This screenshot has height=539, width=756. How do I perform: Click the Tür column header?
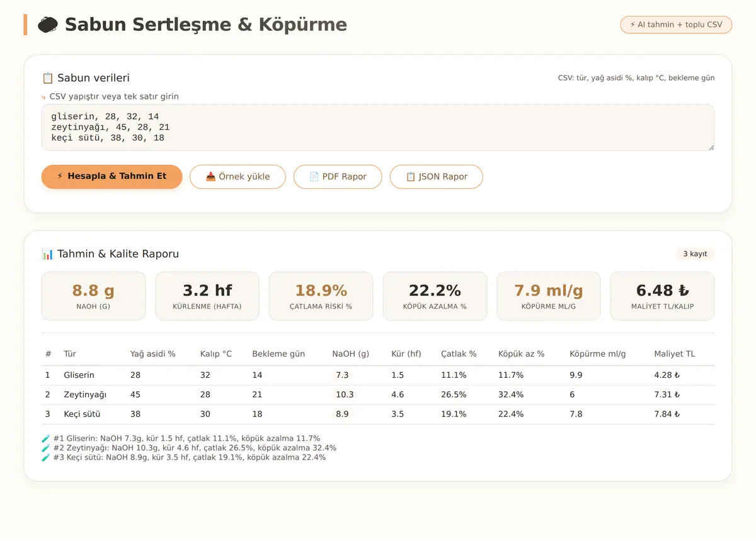(x=70, y=354)
